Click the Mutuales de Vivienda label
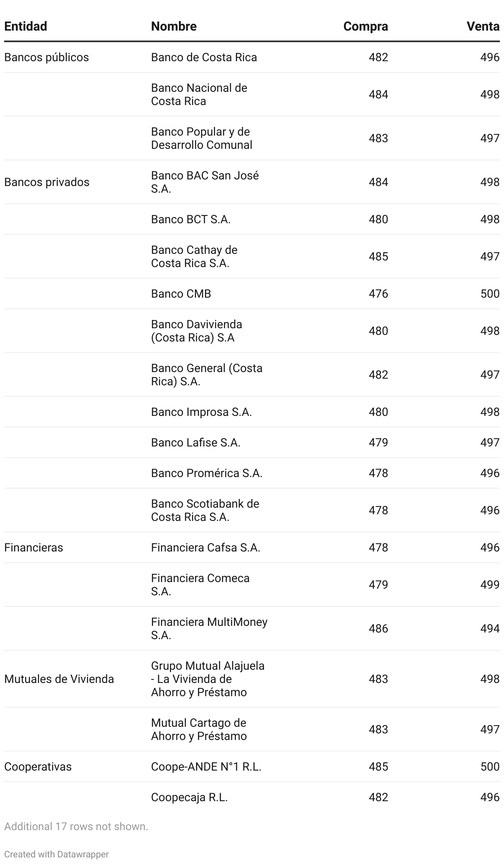504x864 pixels. pyautogui.click(x=59, y=679)
